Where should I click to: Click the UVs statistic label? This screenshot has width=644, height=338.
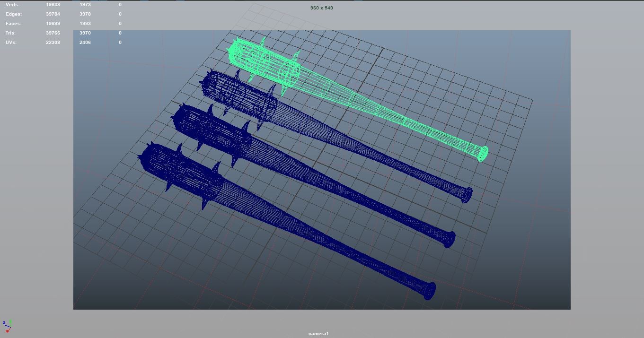(12, 42)
